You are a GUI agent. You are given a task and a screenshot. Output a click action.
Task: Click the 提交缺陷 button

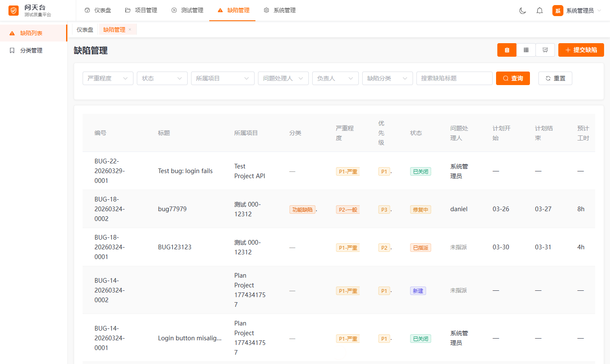(x=581, y=50)
